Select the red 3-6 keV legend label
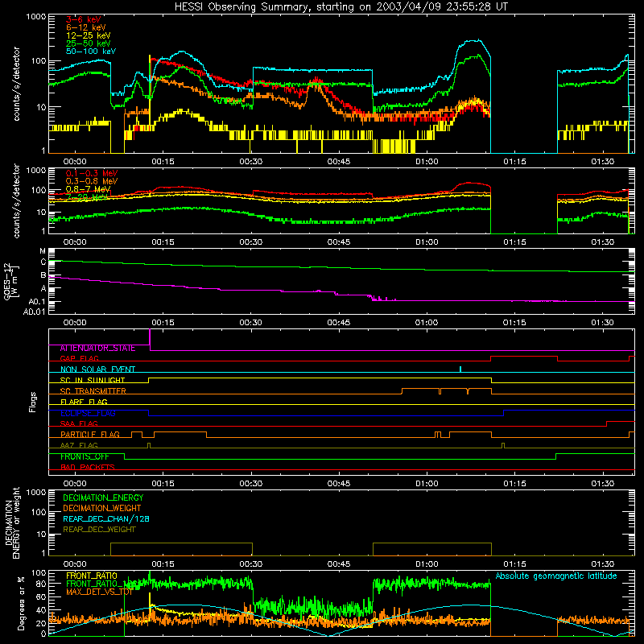644x644 pixels. 84,19
